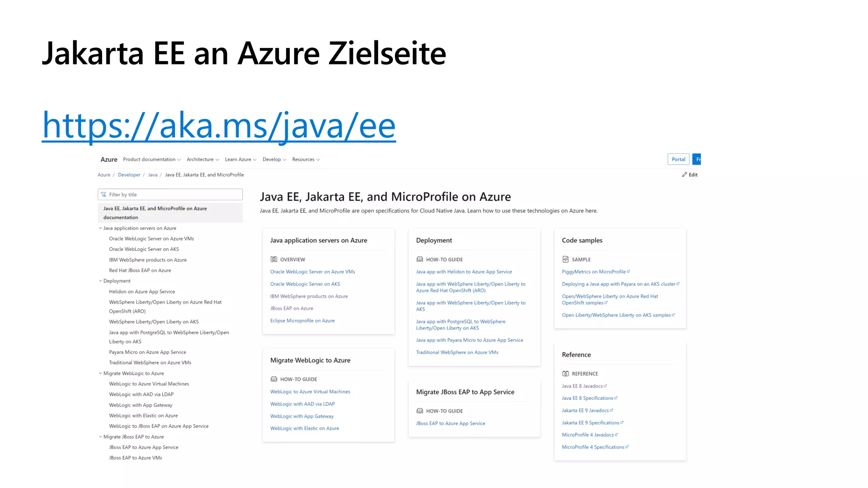Screen dimensions: 868x488
Task: Open Oracle WebLogic Server on Azure VMs card link
Action: tap(313, 272)
